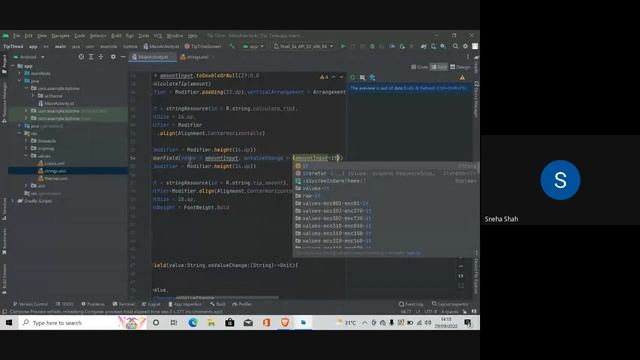
Task: Collapse the values folder node
Action: point(27,156)
